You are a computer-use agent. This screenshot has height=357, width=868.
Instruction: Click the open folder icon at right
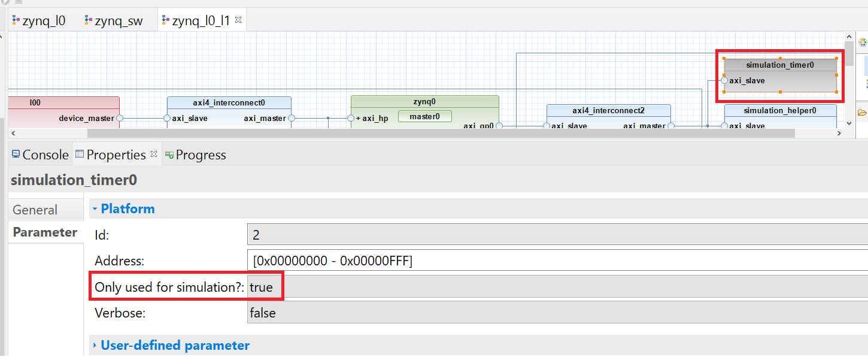(862, 112)
